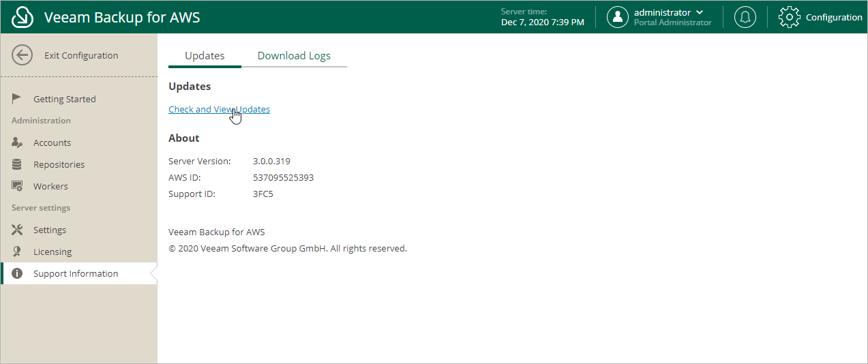Viewport: 868px width, 364px height.
Task: Click server version value 3.0.0.319
Action: (271, 161)
